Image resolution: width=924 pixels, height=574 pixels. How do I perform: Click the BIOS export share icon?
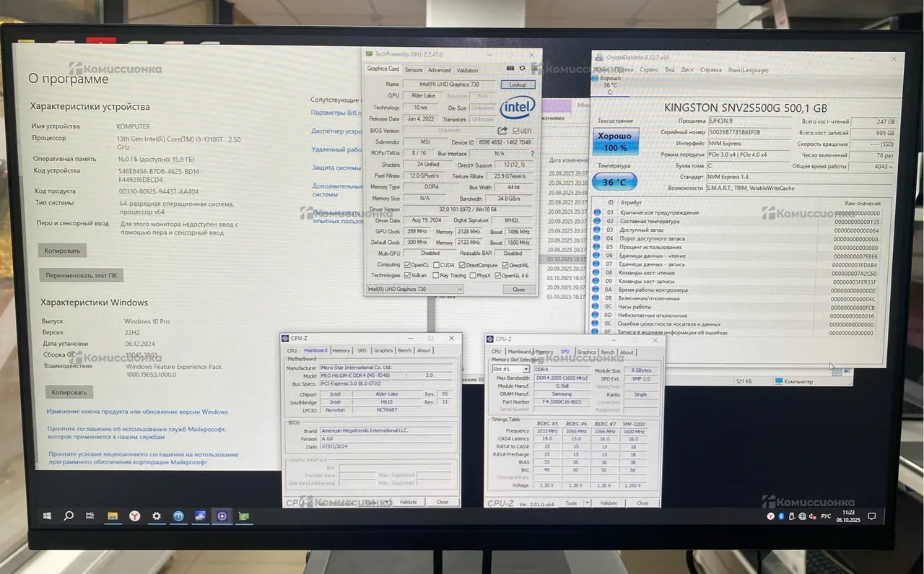point(502,131)
